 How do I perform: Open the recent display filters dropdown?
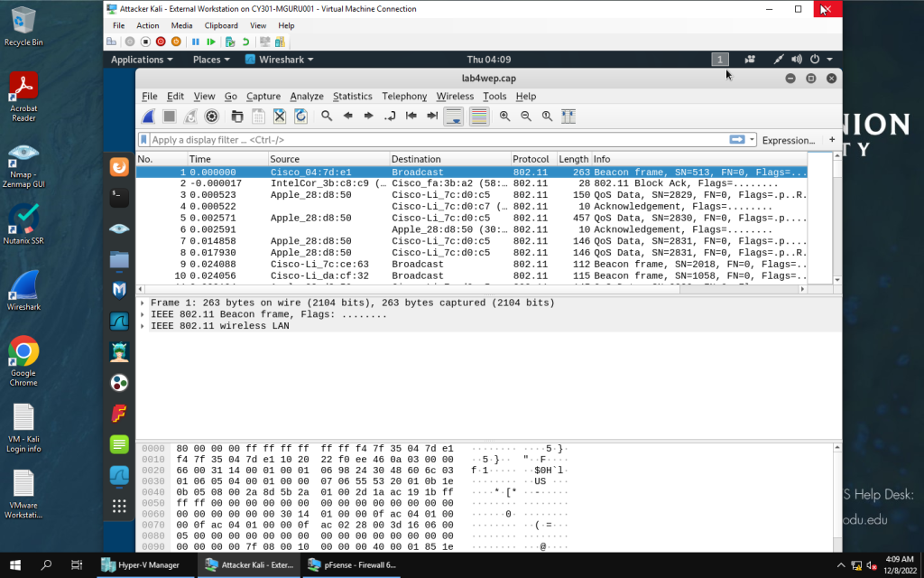(x=752, y=140)
